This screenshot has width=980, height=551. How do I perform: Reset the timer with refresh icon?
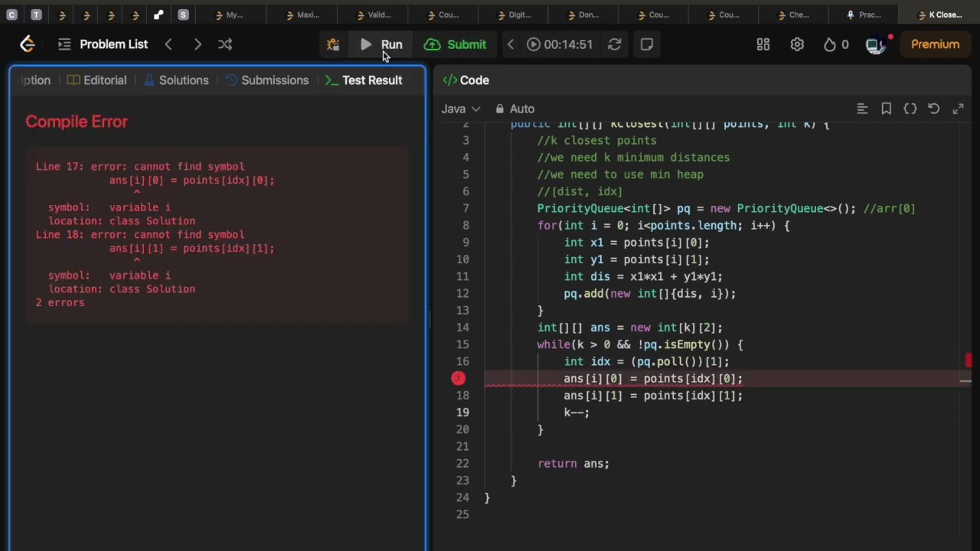(614, 44)
